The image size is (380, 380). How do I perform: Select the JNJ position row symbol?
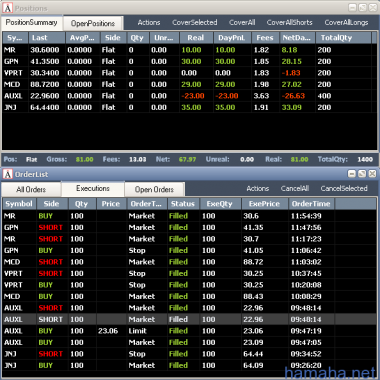[x=10, y=107]
